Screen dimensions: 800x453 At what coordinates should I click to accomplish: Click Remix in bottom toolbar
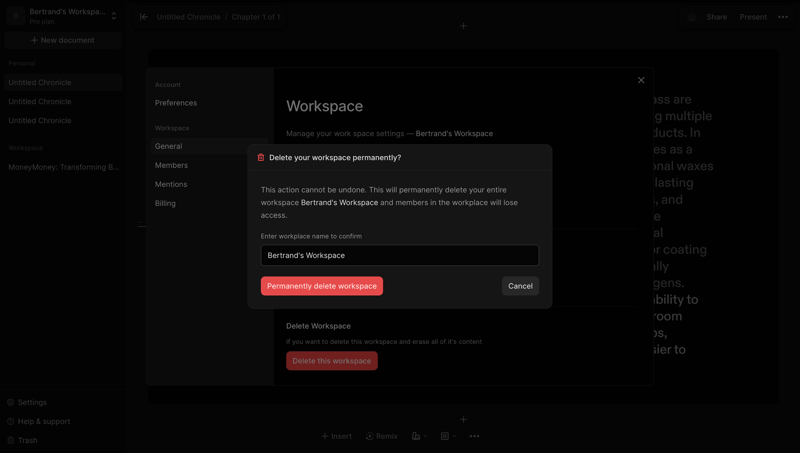(382, 436)
